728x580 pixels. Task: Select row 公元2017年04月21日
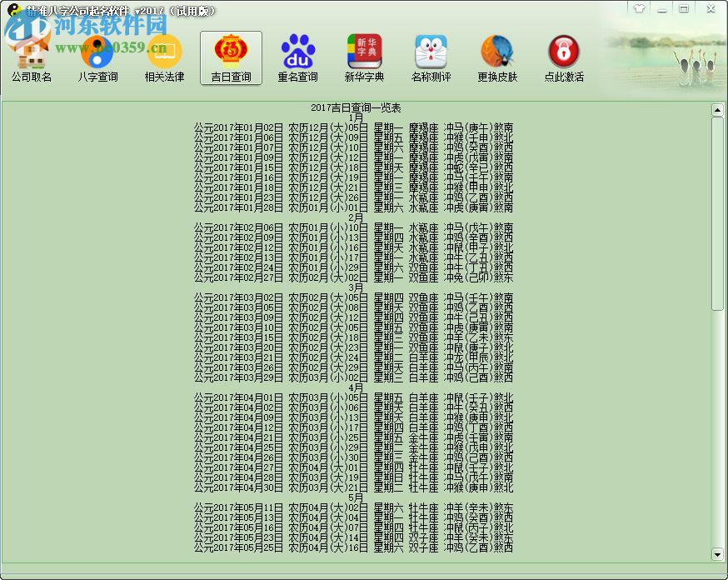(354, 437)
